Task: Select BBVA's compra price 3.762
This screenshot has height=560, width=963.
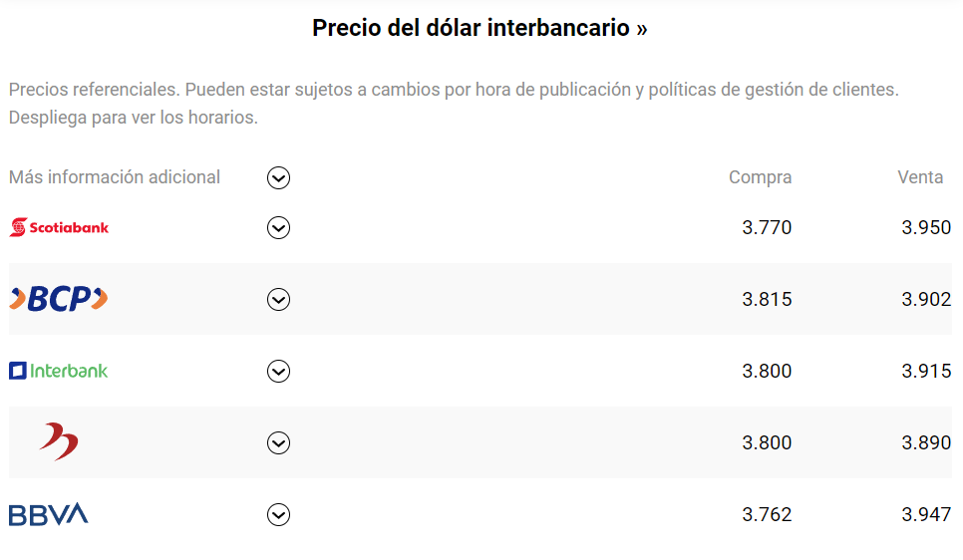Action: click(x=767, y=514)
